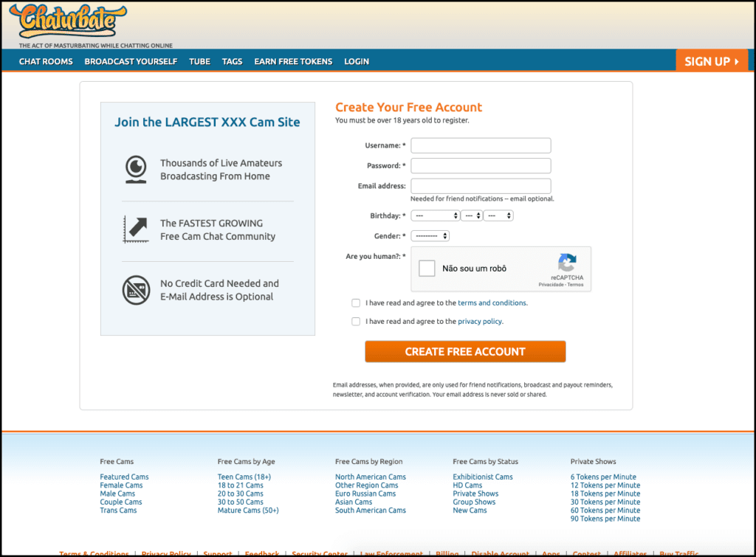
Task: Open the Female Cams footer link
Action: point(121,485)
